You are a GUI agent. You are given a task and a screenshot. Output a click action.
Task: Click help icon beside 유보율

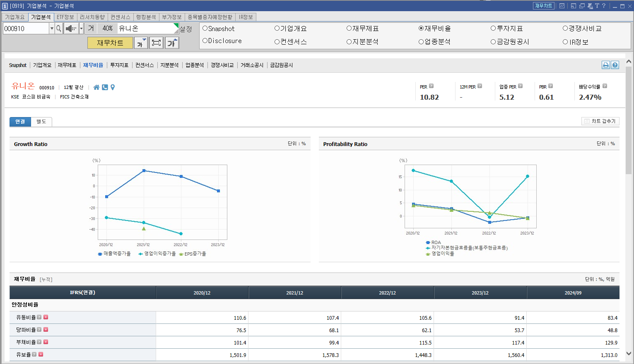(x=34, y=354)
